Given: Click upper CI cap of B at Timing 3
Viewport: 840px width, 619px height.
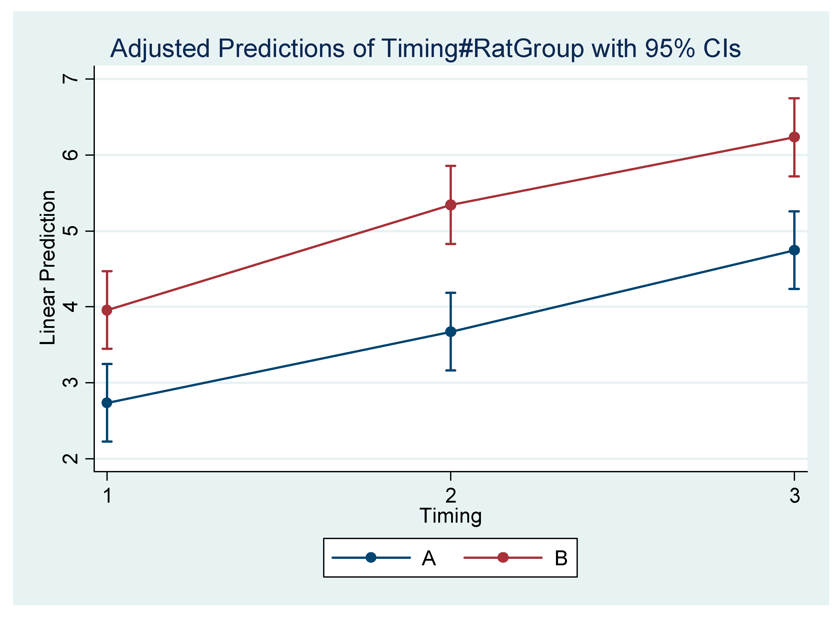Looking at the screenshot, I should click(x=794, y=98).
